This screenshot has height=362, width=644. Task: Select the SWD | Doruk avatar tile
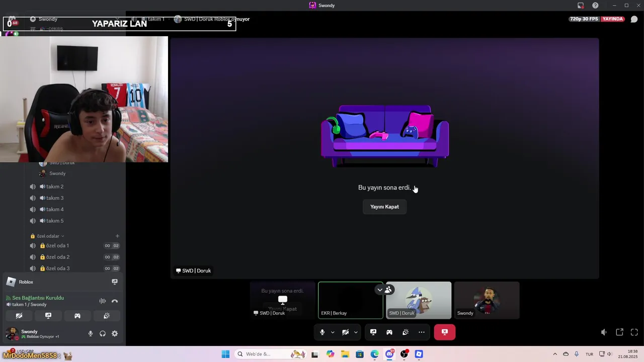click(x=419, y=300)
